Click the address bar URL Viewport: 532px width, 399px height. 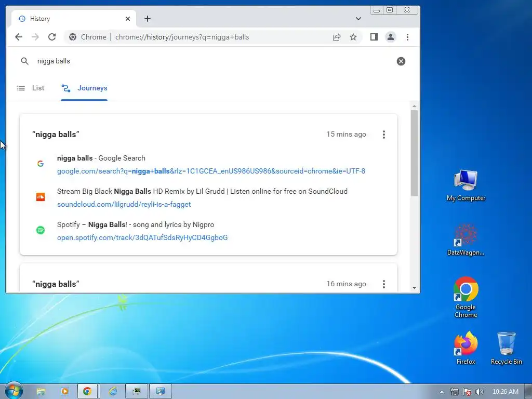pos(182,37)
